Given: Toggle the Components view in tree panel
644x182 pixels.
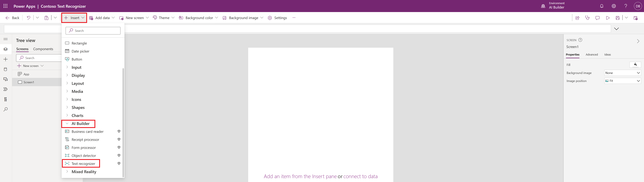Looking at the screenshot, I should [x=43, y=49].
